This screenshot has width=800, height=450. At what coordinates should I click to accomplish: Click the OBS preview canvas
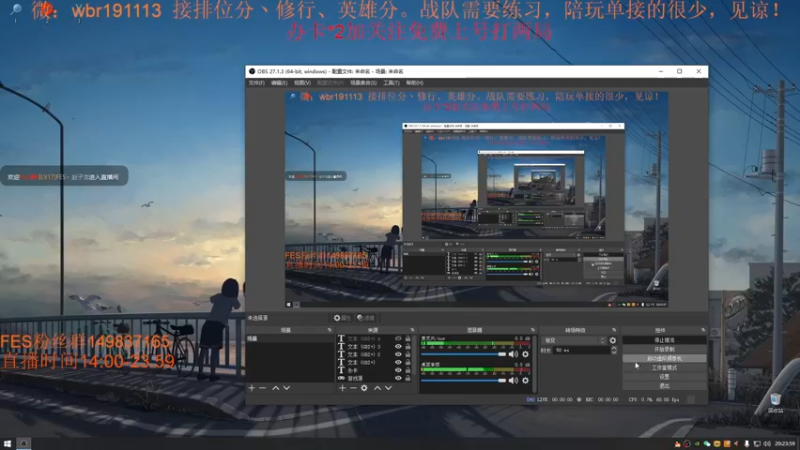tap(477, 199)
